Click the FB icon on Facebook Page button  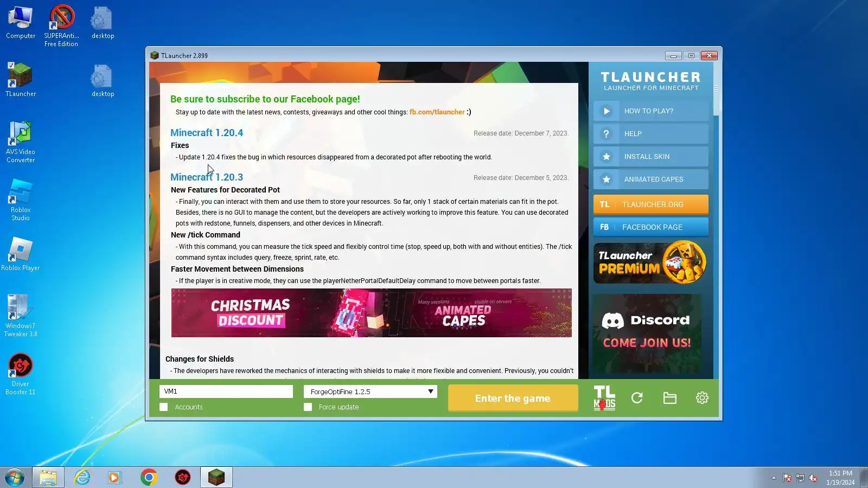pyautogui.click(x=604, y=227)
